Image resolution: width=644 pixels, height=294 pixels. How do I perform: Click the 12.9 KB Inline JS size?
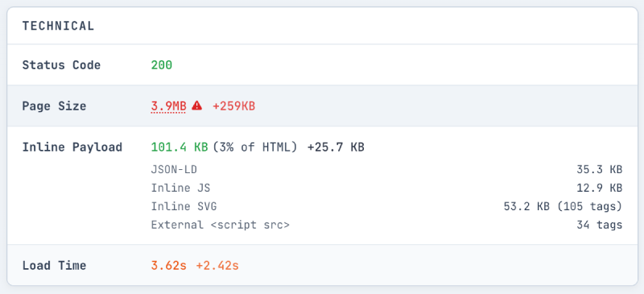(599, 188)
